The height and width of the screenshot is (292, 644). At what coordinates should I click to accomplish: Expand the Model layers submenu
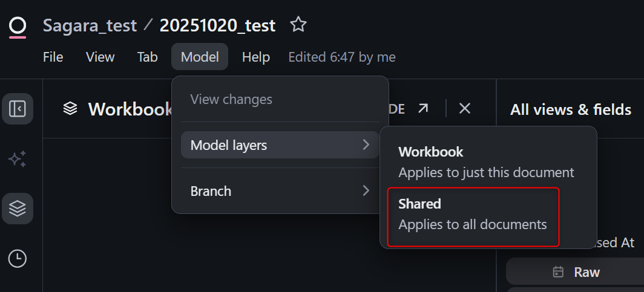pos(280,145)
